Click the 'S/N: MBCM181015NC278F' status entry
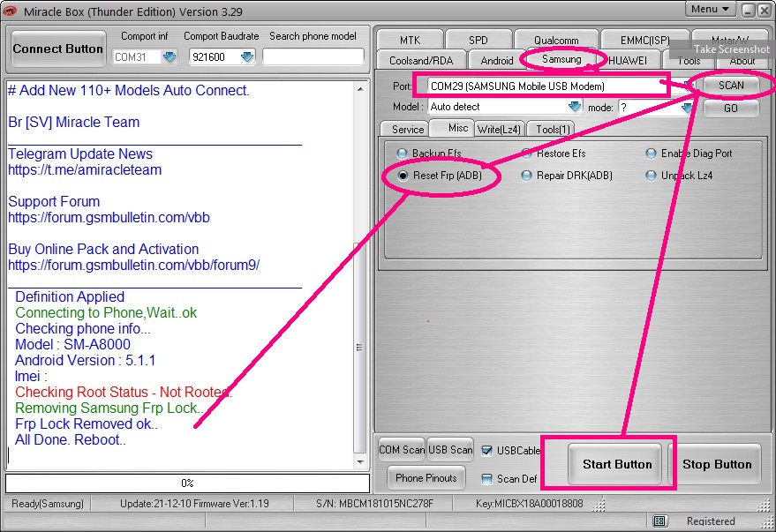This screenshot has height=532, width=776. (374, 504)
